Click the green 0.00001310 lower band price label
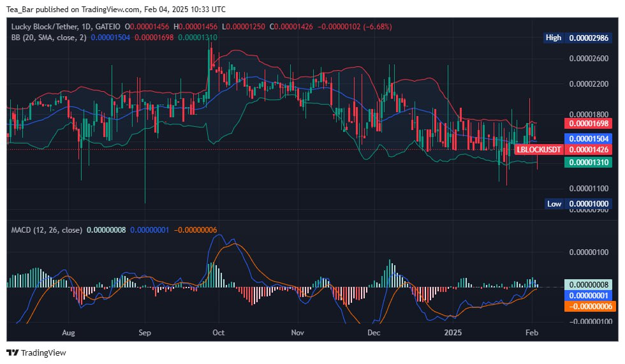625x364 pixels. point(588,162)
